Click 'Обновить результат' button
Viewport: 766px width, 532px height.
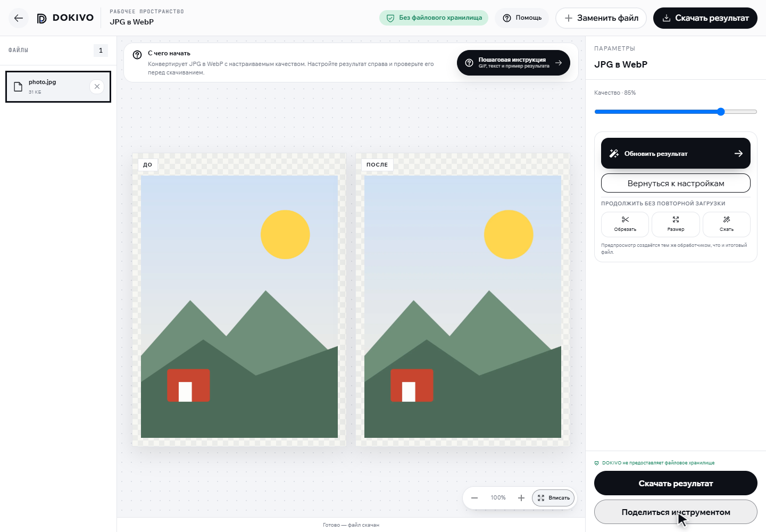(x=676, y=153)
